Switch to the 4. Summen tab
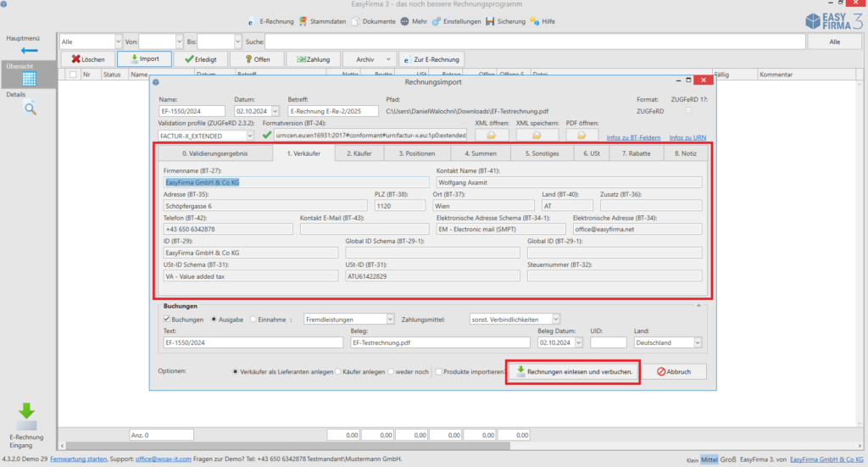 click(x=481, y=153)
